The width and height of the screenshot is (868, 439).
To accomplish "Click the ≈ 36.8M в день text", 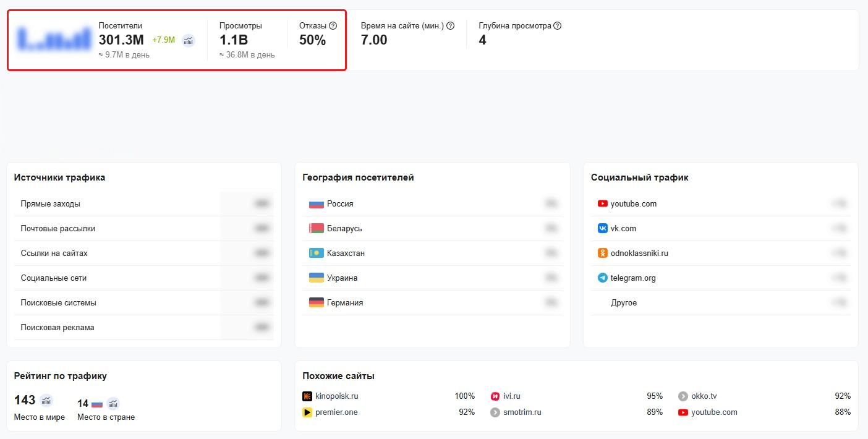I will (247, 55).
